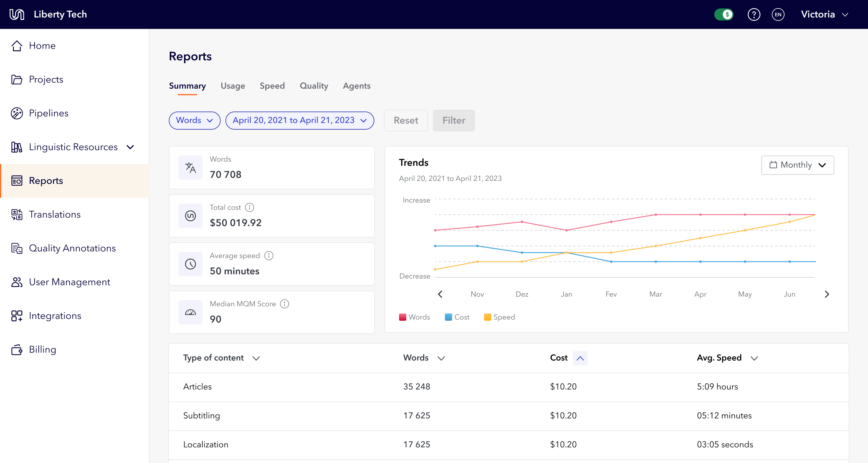868x463 pixels.
Task: Click the Billing wallet icon
Action: (17, 349)
